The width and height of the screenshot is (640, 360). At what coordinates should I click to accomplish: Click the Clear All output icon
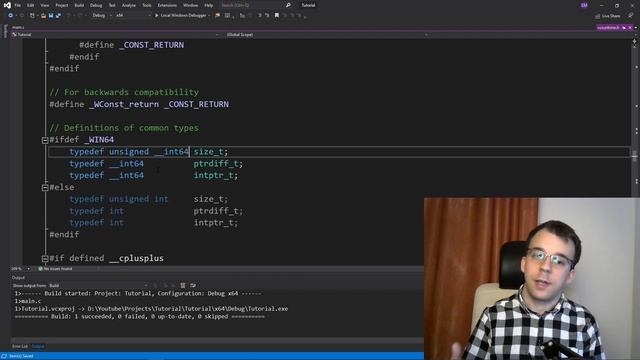[x=183, y=285]
